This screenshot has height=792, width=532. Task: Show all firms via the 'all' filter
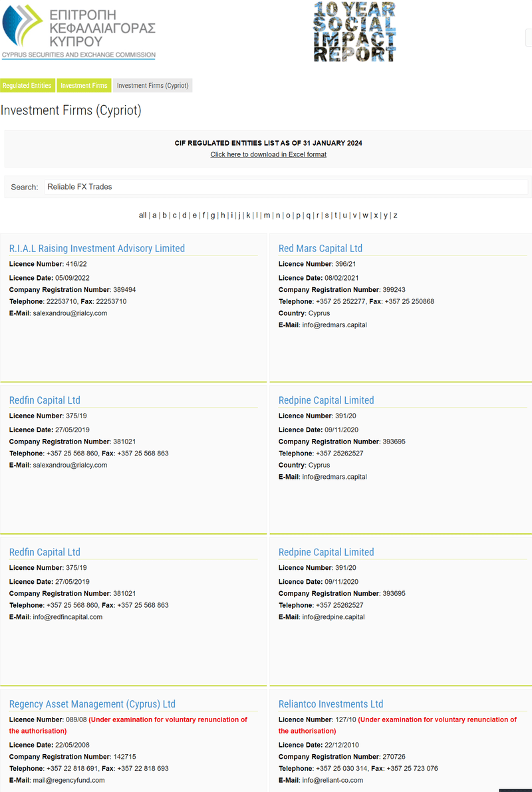142,215
